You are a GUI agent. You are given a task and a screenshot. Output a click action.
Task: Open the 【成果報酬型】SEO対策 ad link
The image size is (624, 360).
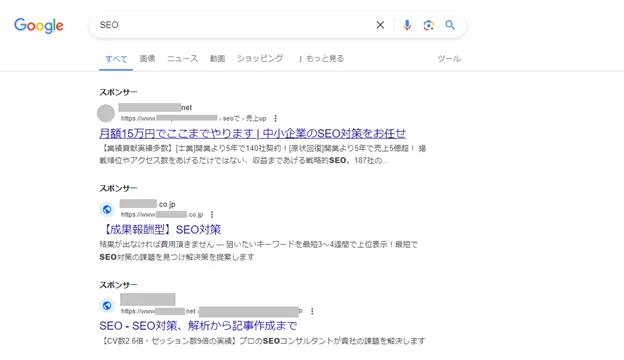click(162, 230)
